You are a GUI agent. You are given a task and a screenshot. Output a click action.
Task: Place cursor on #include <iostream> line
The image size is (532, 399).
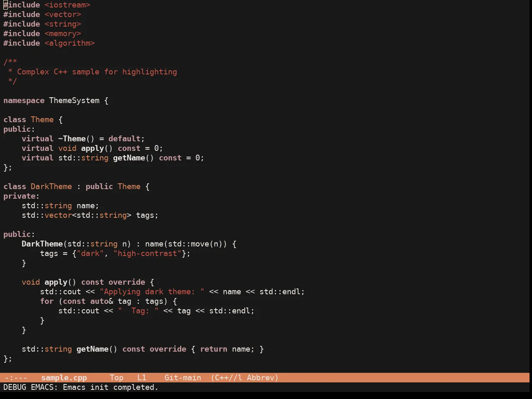coord(47,5)
